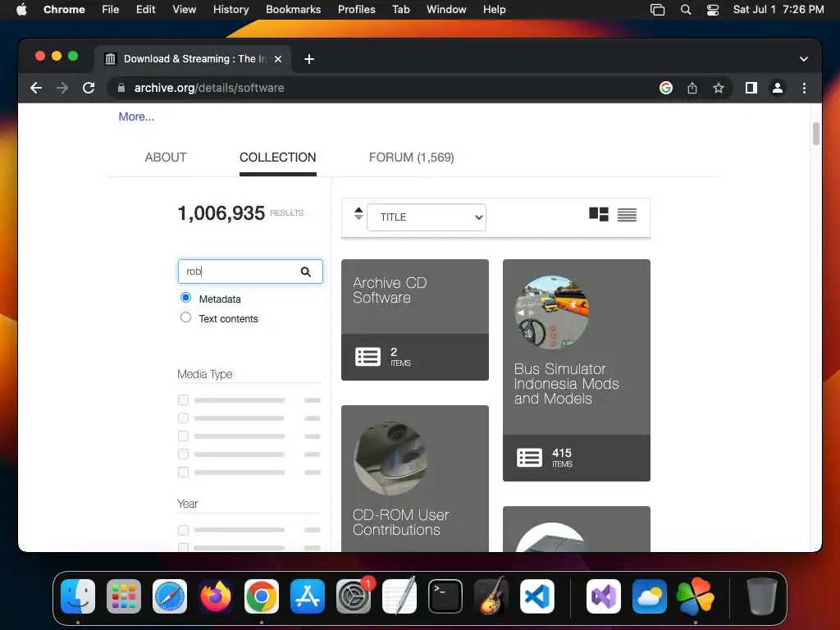Open macOS Spotlight search icon
The height and width of the screenshot is (630, 840).
tap(685, 10)
